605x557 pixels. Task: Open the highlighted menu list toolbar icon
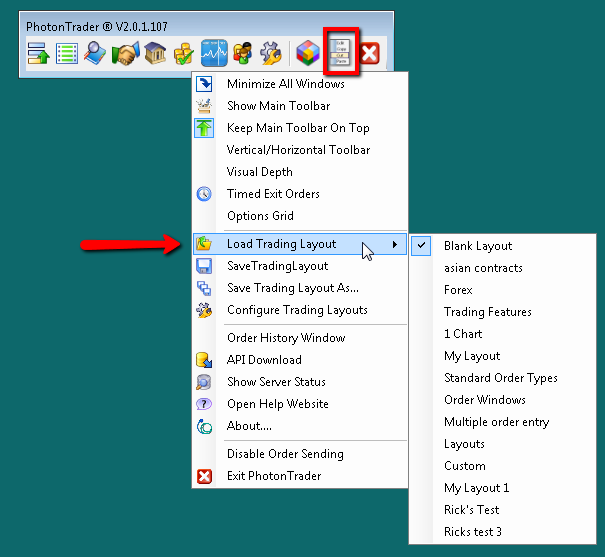click(341, 51)
